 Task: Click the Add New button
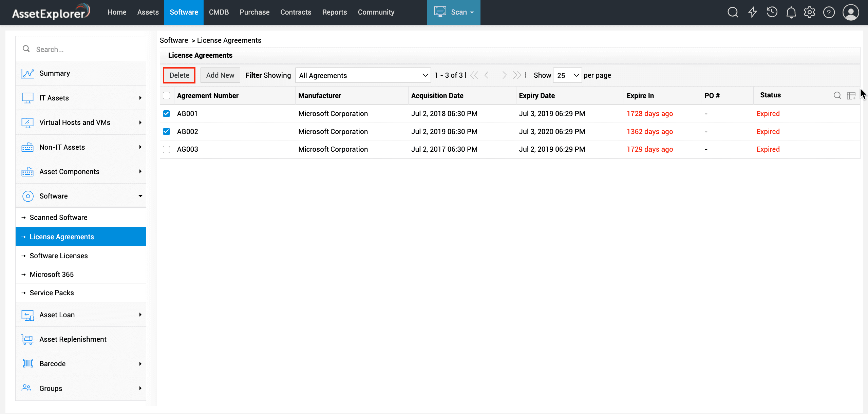220,75
